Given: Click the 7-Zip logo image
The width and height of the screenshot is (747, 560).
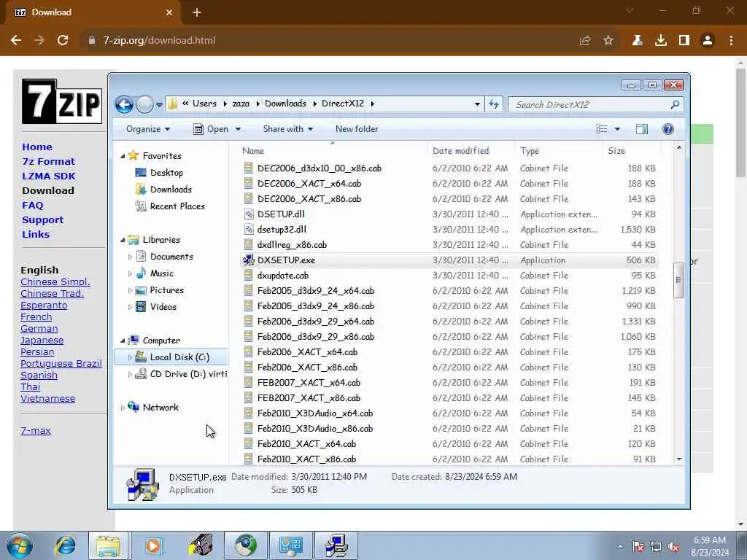Looking at the screenshot, I should [62, 101].
